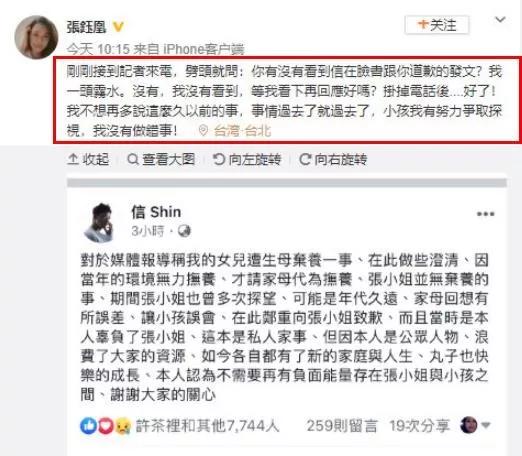
Task: Open the 259則留言 comments link
Action: tap(342, 426)
